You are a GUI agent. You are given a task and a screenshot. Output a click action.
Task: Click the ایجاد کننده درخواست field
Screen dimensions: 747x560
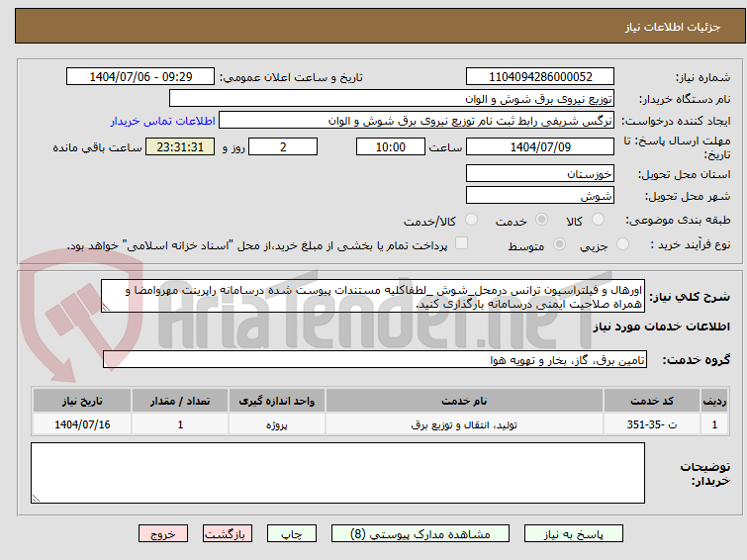(417, 121)
